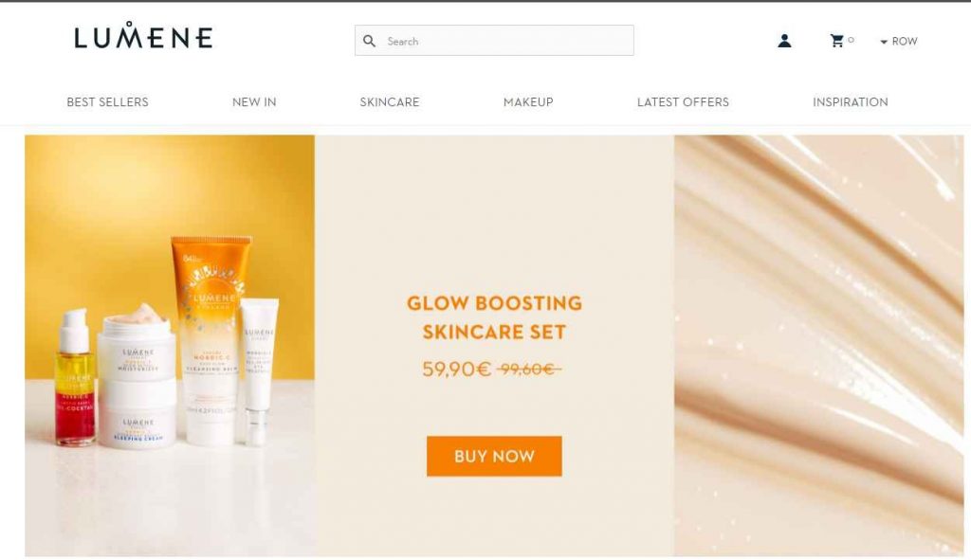Image resolution: width=971 pixels, height=560 pixels.
Task: Click the orange Nordic-C cleansing balm tube
Action: click(211, 340)
